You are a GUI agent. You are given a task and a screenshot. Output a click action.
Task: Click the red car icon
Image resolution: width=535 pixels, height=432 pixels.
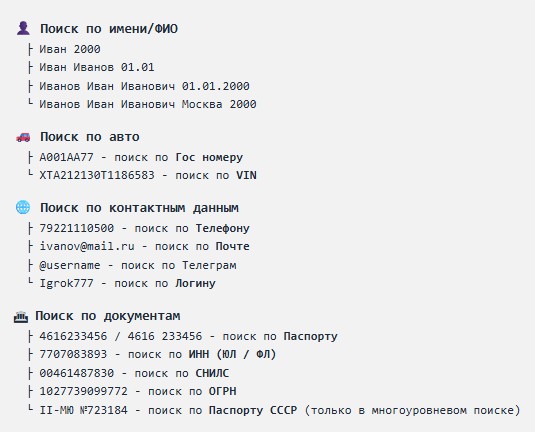point(23,137)
